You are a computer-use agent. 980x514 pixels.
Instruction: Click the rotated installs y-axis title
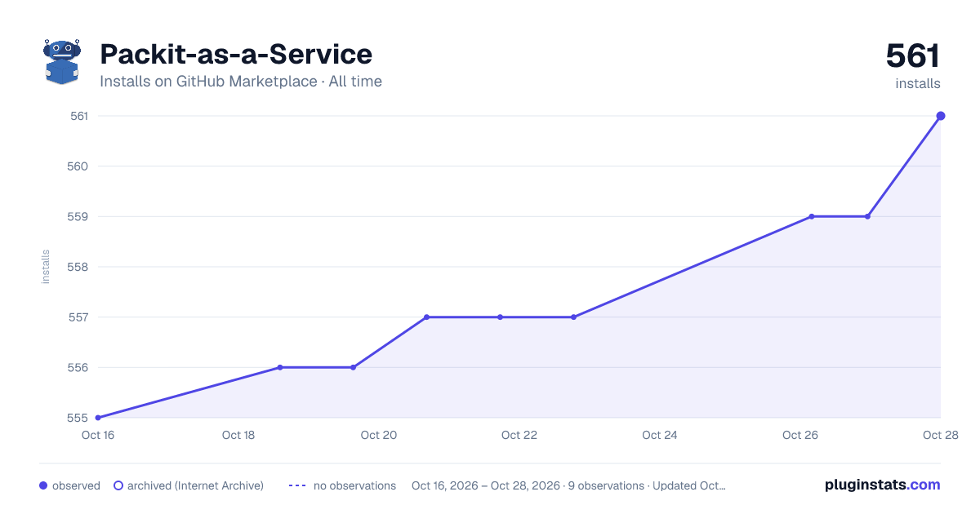[x=46, y=267]
